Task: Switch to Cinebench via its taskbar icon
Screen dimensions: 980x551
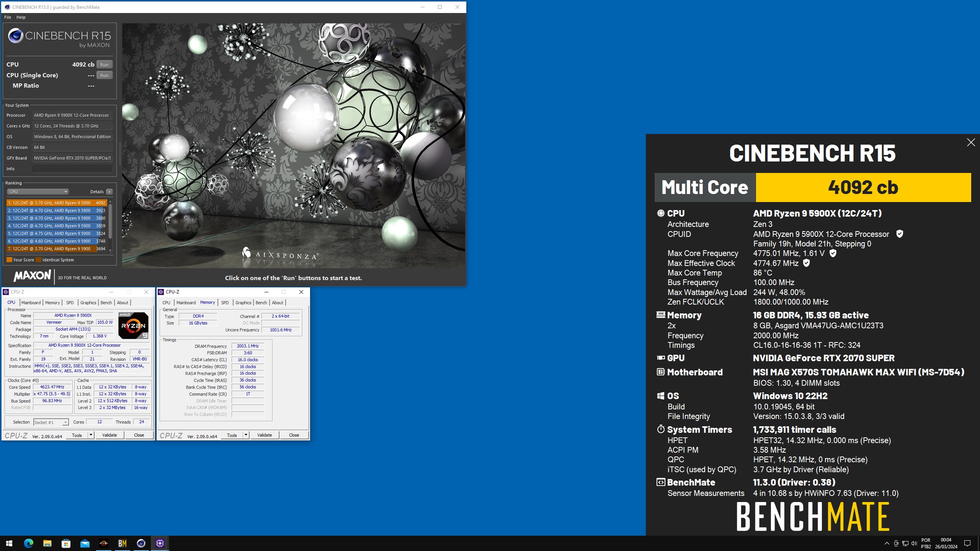Action: tap(141, 543)
